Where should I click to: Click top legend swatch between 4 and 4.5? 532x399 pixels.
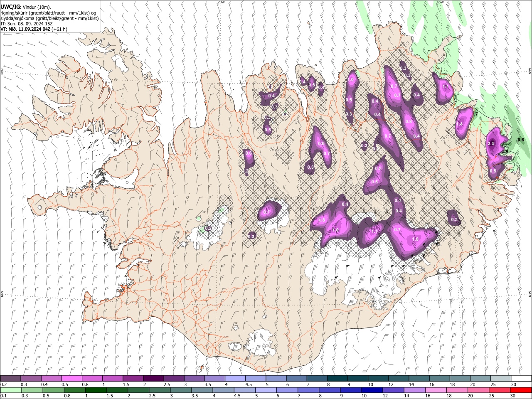[x=235, y=378]
